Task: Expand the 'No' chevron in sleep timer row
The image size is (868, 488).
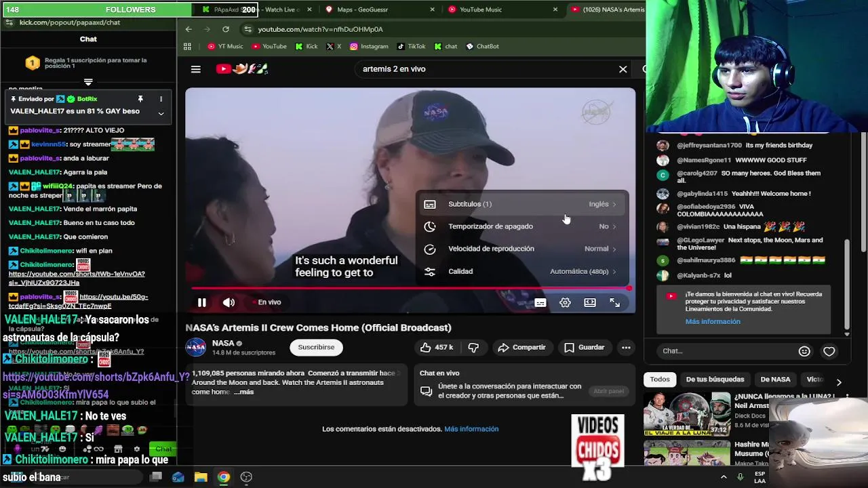Action: (614, 226)
